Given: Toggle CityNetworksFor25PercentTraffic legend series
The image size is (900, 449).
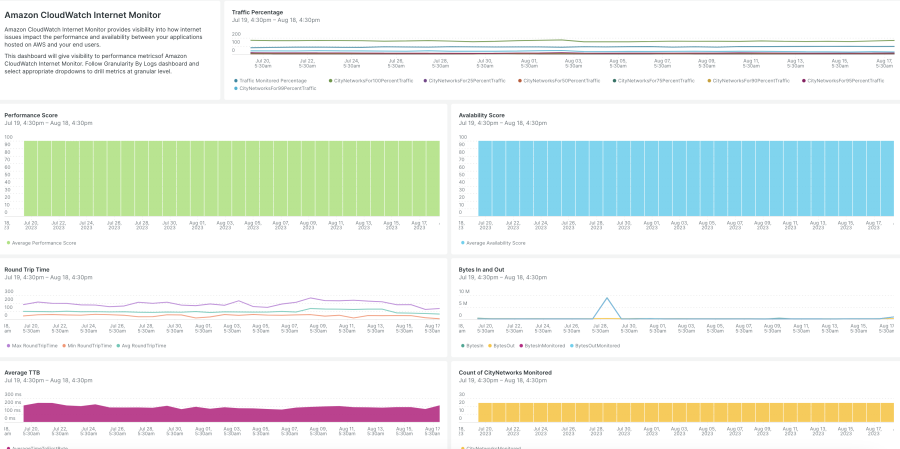Looking at the screenshot, I should (467, 80).
